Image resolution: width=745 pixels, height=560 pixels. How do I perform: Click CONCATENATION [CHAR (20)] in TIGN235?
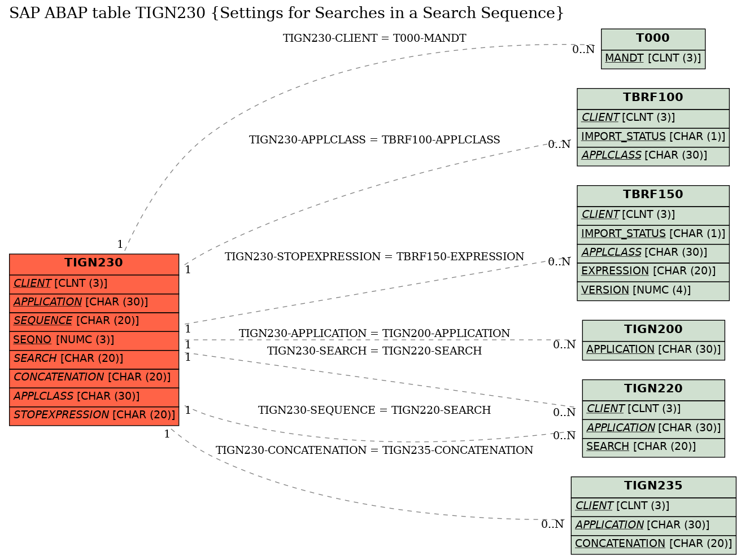tap(653, 544)
